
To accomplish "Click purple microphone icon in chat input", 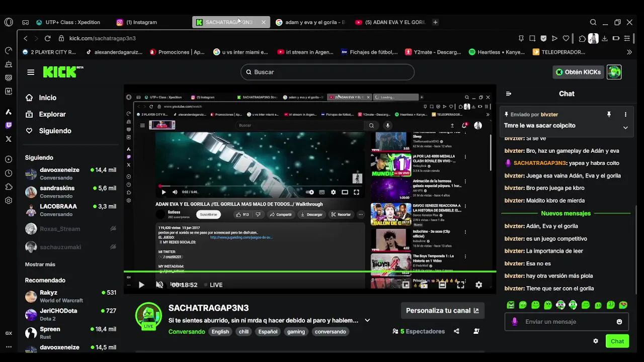I will [514, 322].
